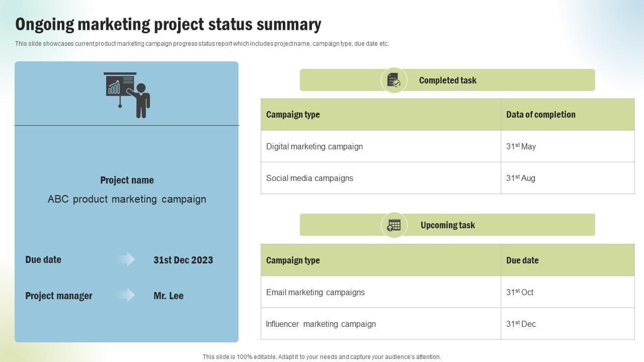
Task: Click the Data of completion column header
Action: coord(541,115)
